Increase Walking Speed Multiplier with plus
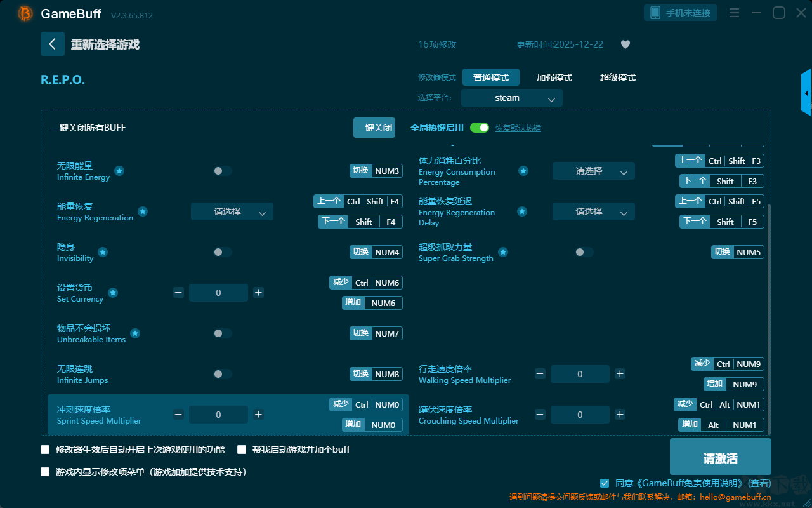The width and height of the screenshot is (812, 508). pos(620,374)
